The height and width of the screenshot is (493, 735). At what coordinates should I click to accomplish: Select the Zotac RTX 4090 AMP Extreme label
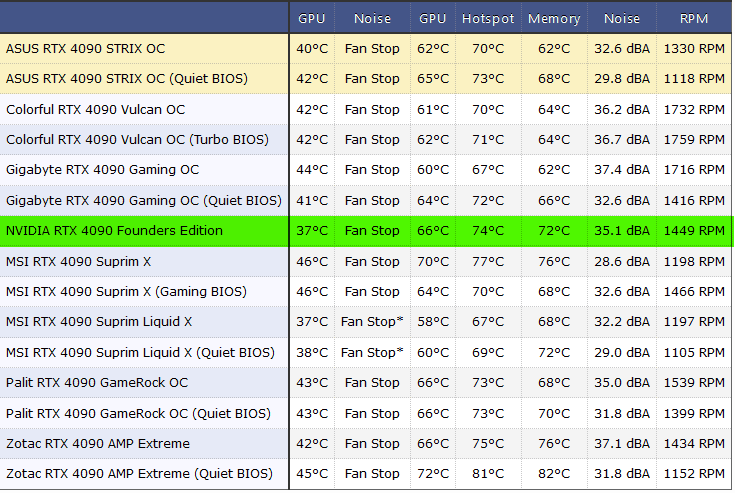98,443
